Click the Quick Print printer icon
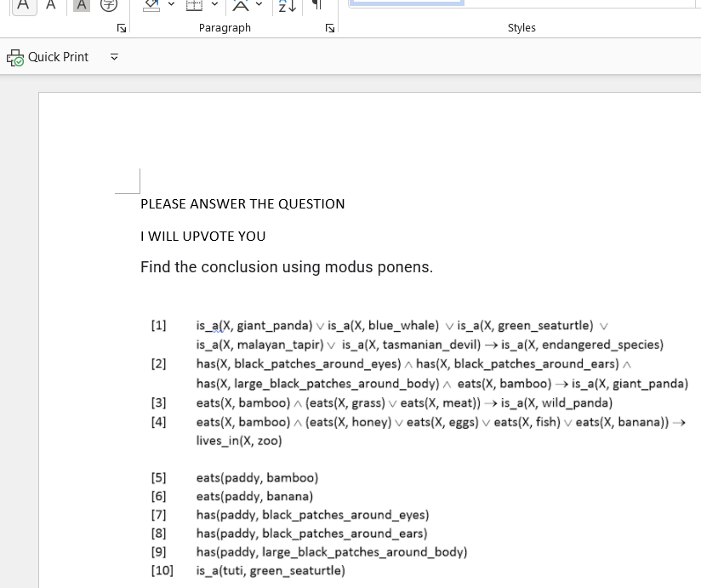Viewport: 701px width, 588px height. tap(14, 57)
